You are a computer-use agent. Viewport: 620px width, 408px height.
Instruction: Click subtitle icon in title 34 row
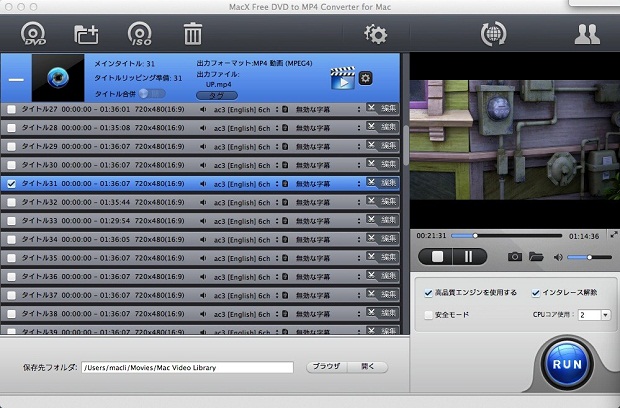(x=285, y=240)
